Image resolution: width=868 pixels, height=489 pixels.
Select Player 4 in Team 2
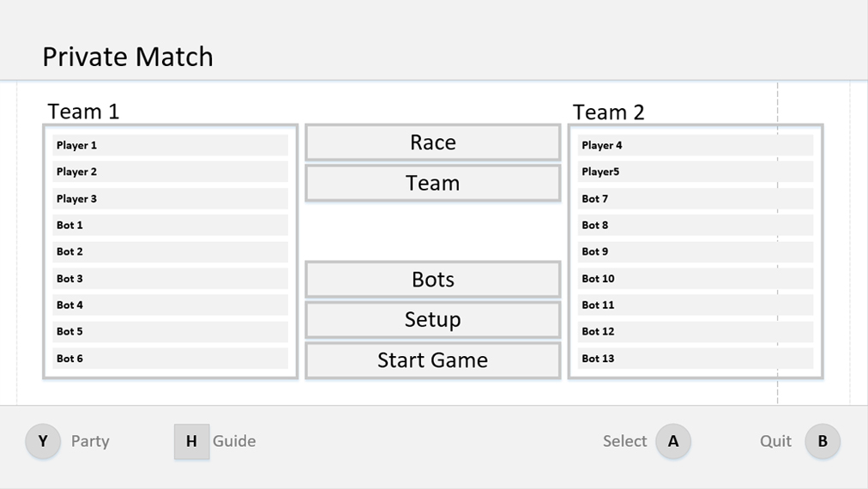pos(695,145)
